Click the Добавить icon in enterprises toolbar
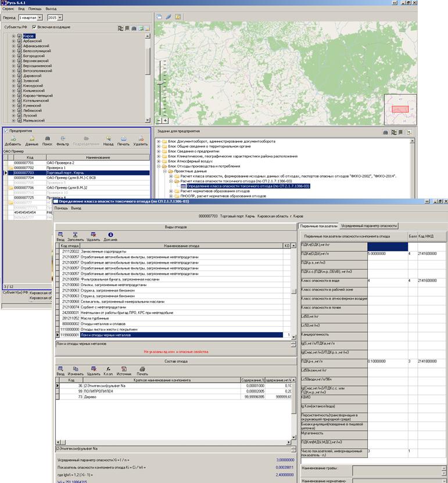Viewport: 448px width, 483px height. tap(12, 140)
